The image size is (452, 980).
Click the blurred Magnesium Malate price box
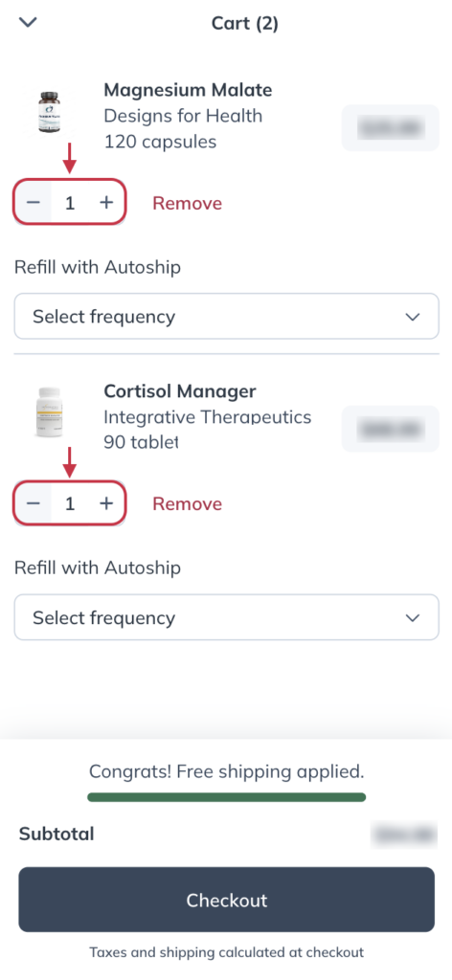click(x=390, y=127)
